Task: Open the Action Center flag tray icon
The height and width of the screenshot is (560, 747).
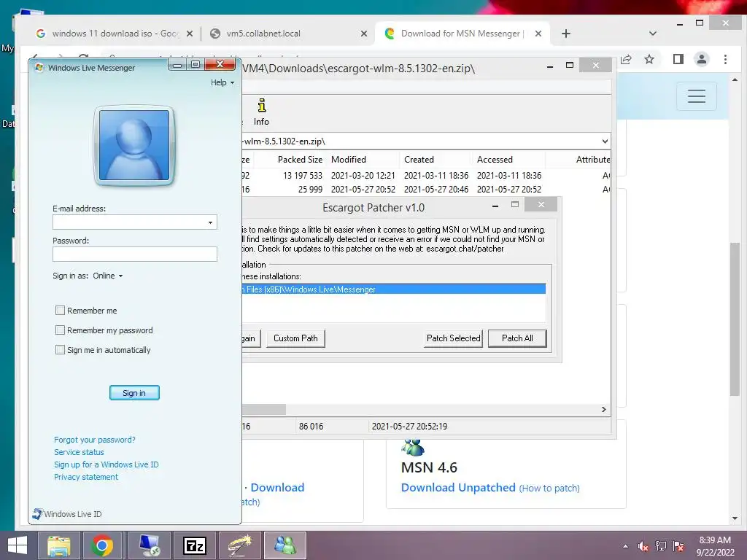Action: pos(678,546)
